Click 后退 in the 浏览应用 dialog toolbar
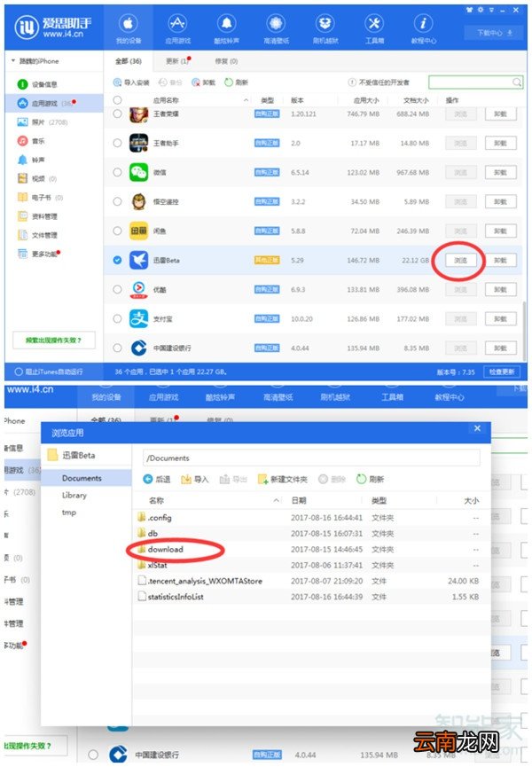The image size is (532, 767). tap(156, 479)
